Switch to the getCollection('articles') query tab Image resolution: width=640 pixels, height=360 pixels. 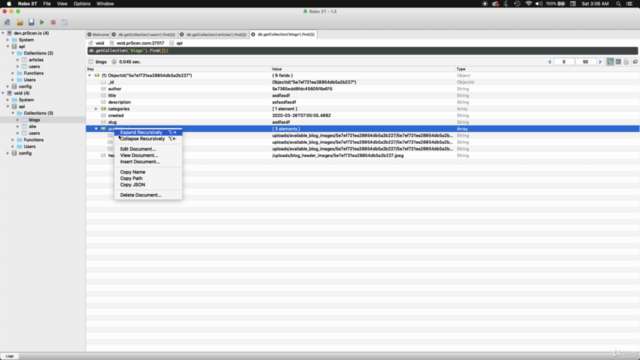click(x=213, y=35)
